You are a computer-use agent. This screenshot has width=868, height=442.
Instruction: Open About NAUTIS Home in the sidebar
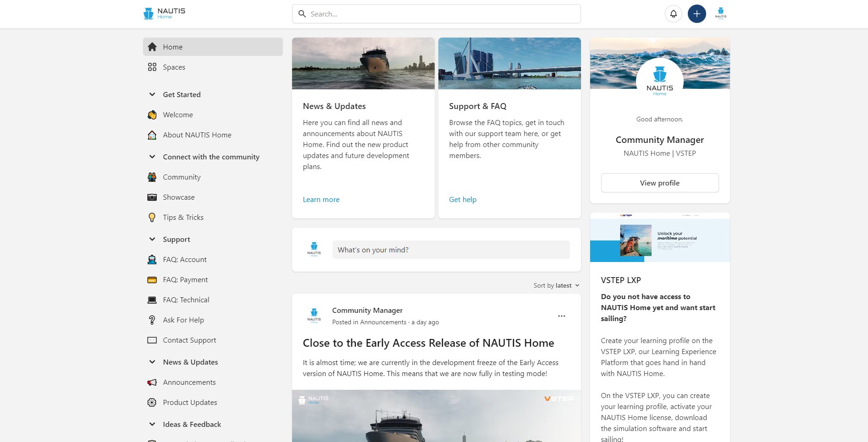click(213, 135)
